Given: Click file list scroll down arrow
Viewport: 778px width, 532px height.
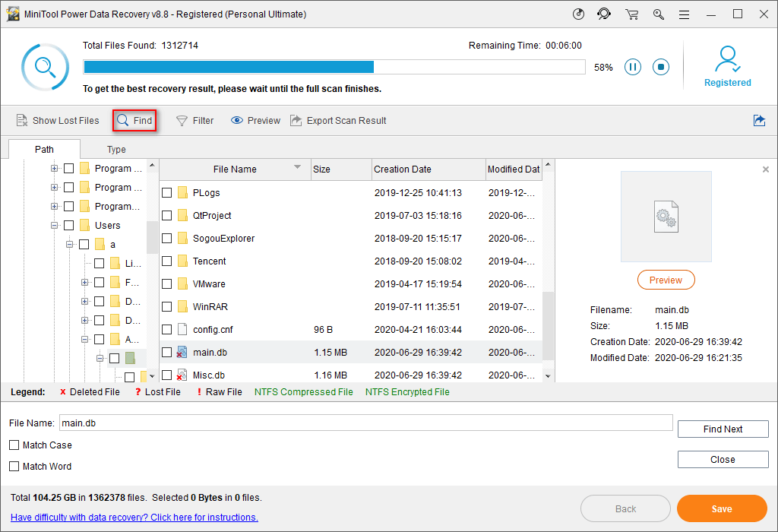Looking at the screenshot, I should point(548,376).
